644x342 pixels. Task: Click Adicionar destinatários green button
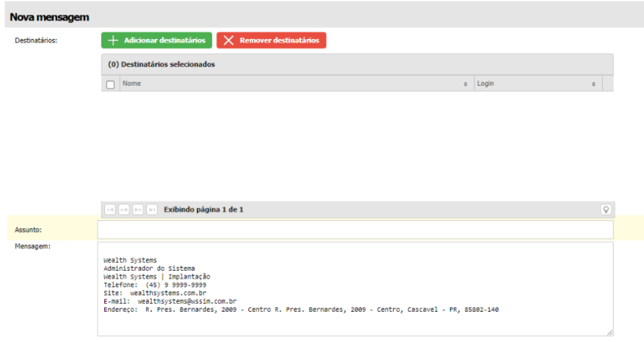pos(156,40)
